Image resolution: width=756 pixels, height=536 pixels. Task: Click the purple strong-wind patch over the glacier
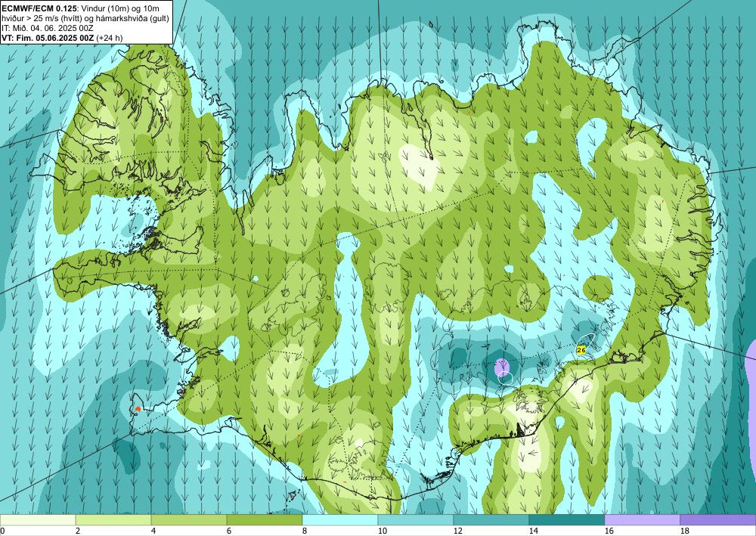501,367
